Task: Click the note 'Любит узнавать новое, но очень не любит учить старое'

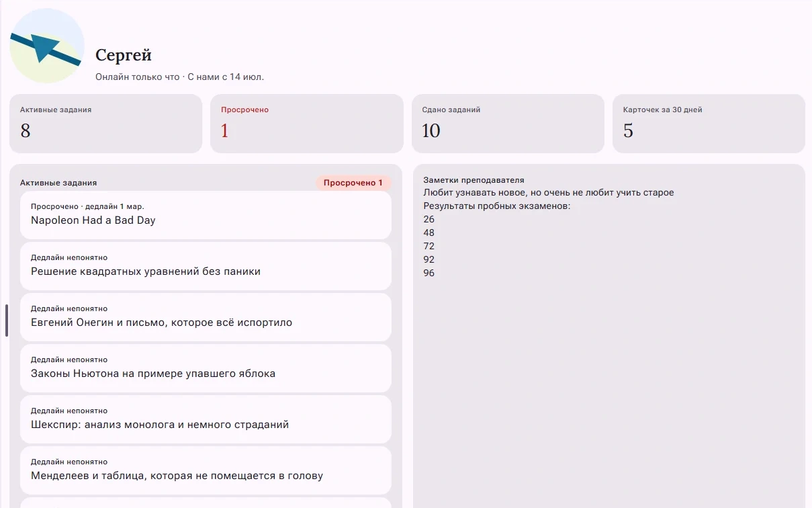Action: pyautogui.click(x=549, y=193)
